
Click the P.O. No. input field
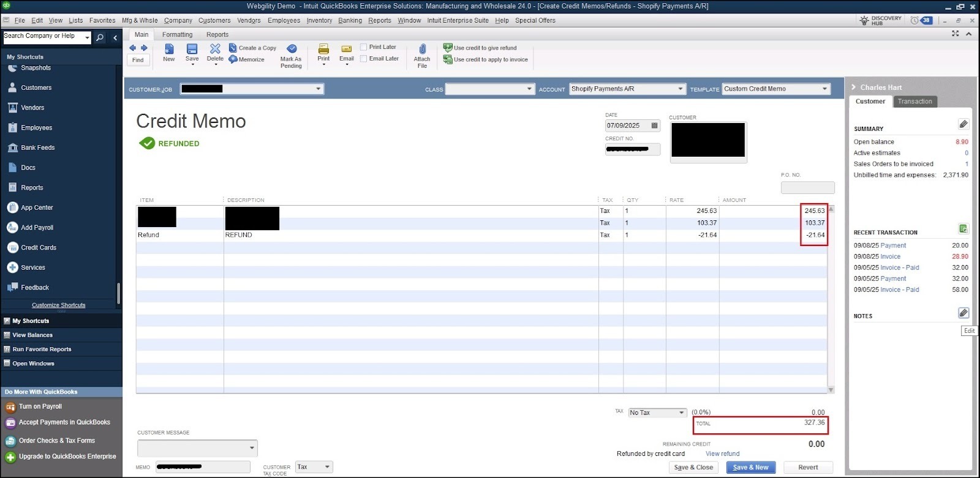tap(807, 187)
